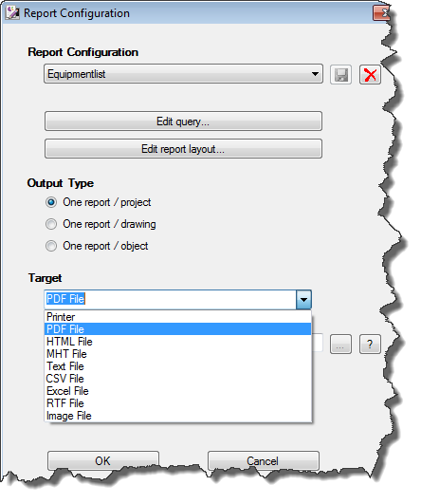The width and height of the screenshot is (421, 504).
Task: Choose Text File target
Action: (x=177, y=366)
